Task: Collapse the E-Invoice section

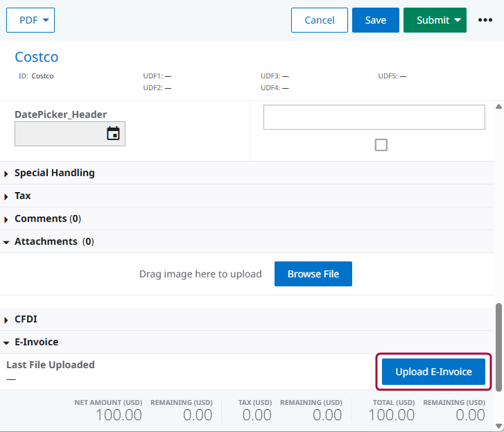Action: pyautogui.click(x=36, y=342)
